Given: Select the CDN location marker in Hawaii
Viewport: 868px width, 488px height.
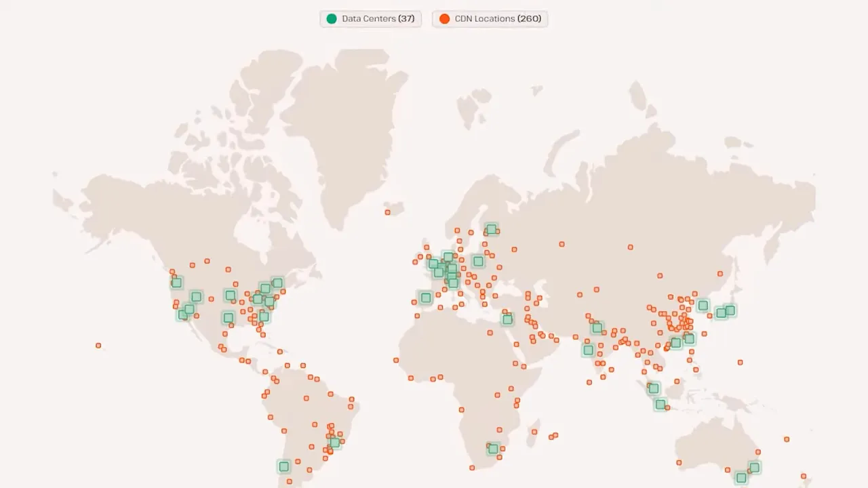Looking at the screenshot, I should (x=98, y=346).
